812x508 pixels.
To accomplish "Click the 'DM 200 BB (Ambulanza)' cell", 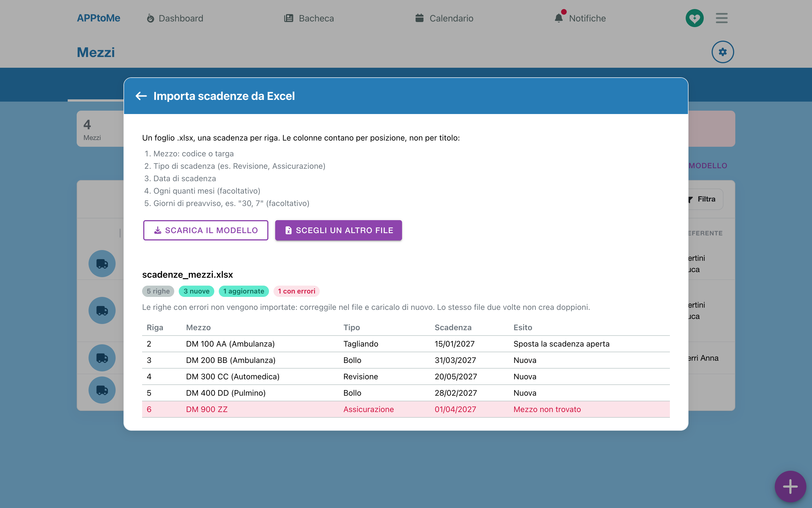I will [x=231, y=360].
